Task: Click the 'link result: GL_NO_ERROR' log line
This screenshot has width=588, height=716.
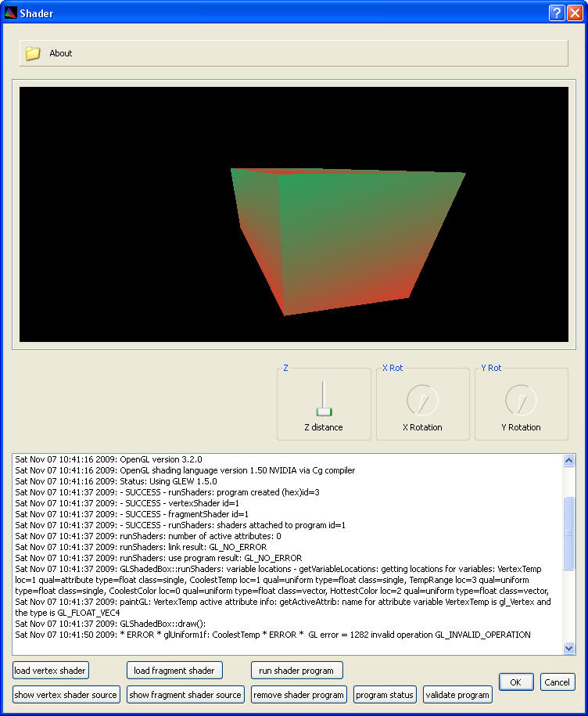Action: pos(141,547)
